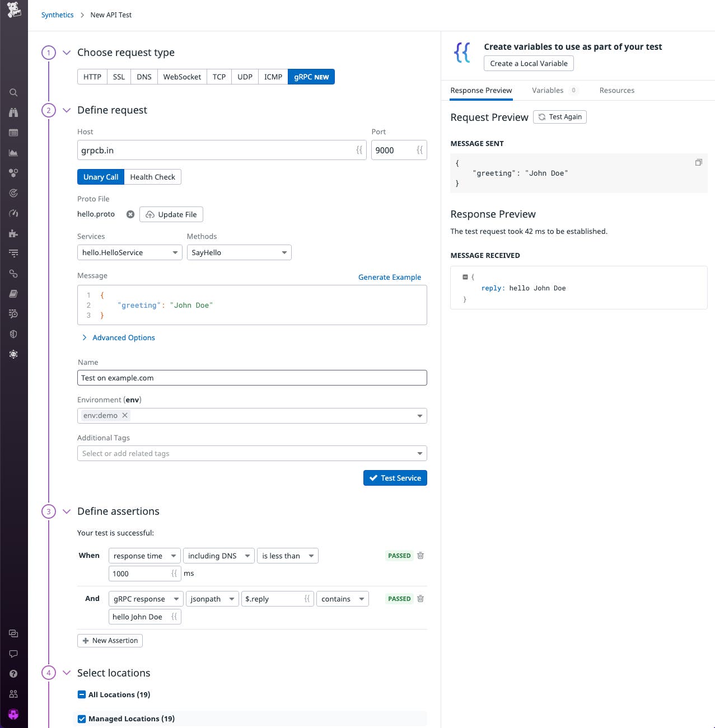Delete the response time assertion via trash icon
Image resolution: width=715 pixels, height=728 pixels.
point(420,556)
